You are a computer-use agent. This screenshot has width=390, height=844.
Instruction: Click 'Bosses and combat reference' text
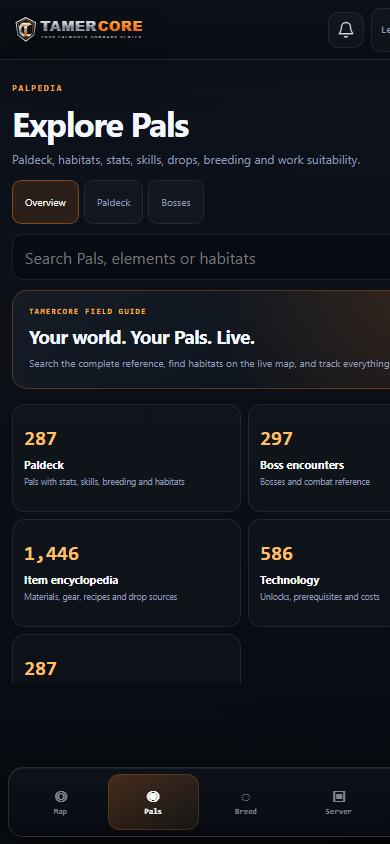point(315,482)
